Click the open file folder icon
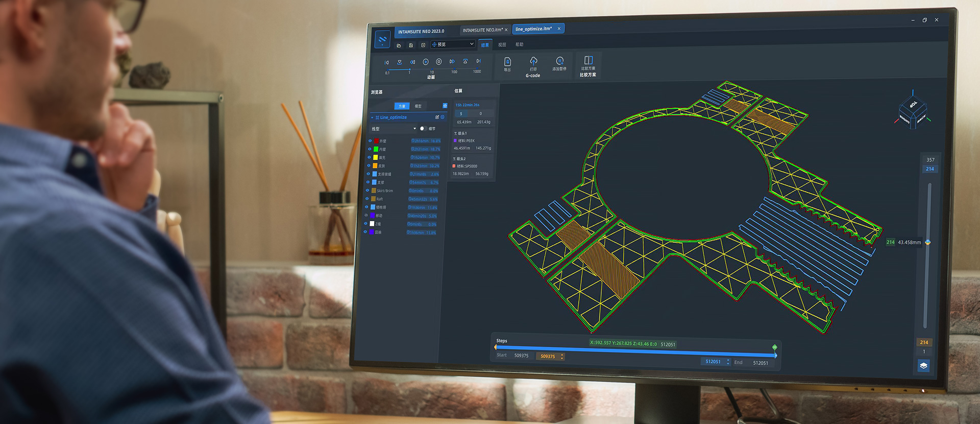Viewport: 980px width, 424px height. (399, 45)
